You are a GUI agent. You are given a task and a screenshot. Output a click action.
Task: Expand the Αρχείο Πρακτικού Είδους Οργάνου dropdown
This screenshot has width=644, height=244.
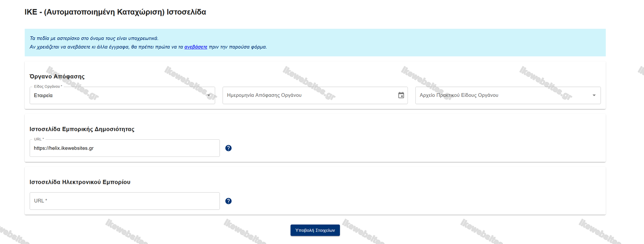pos(508,95)
